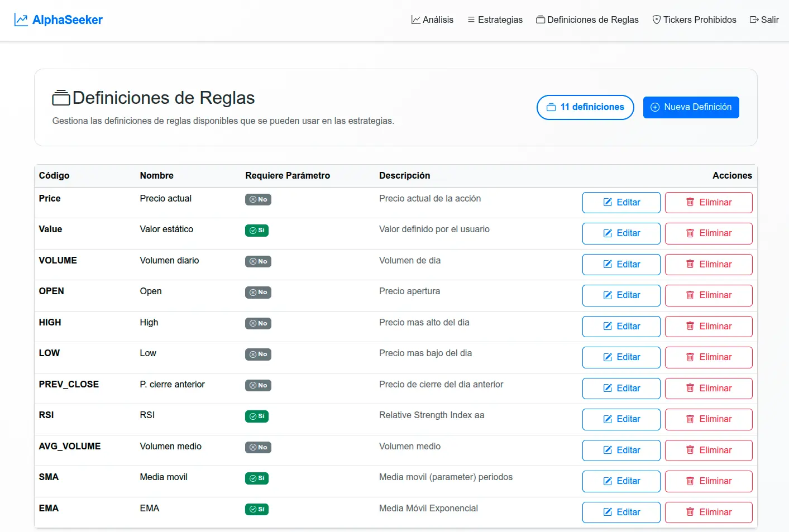Screen dimensions: 789x532
Task: Delete the HIGH definition row
Action: click(709, 327)
